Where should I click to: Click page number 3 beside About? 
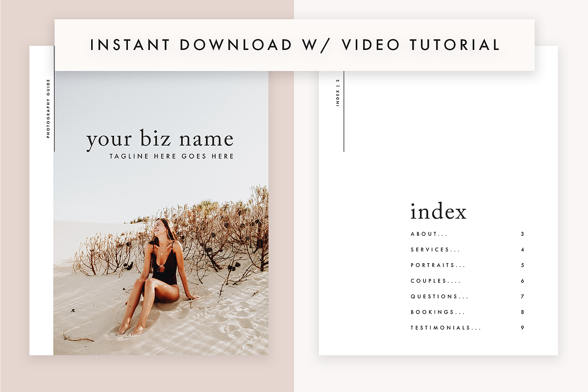[523, 234]
